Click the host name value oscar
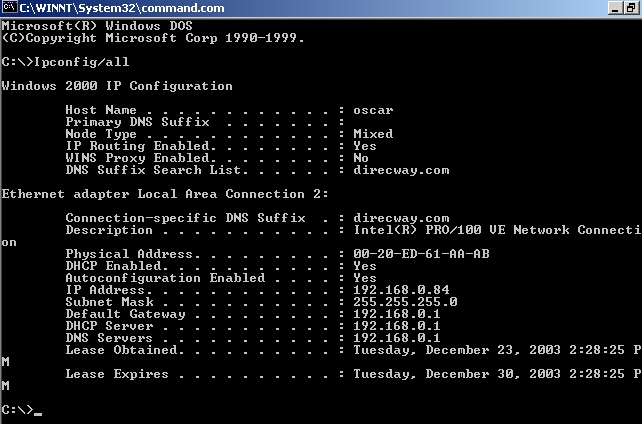 [x=373, y=110]
